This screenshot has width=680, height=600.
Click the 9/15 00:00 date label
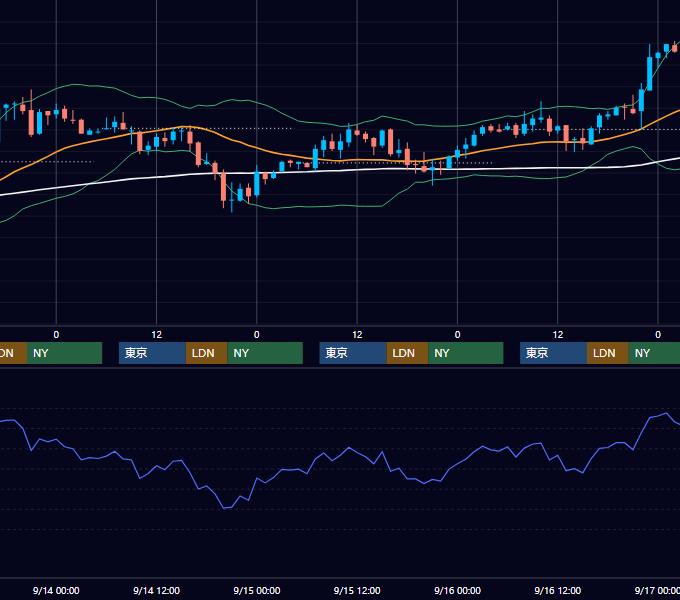click(257, 590)
